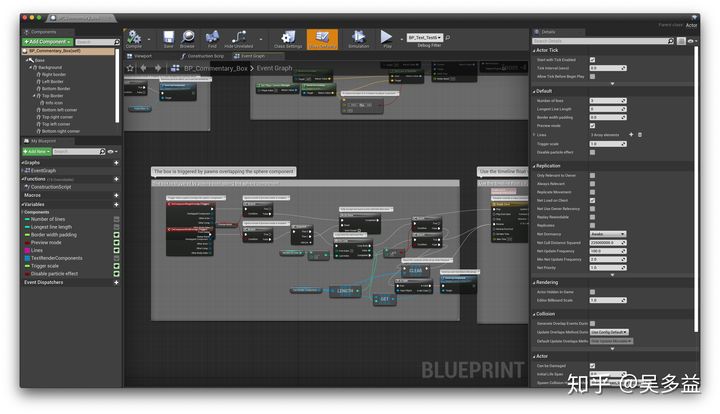Screen dimensions: 720x414
Task: Collapse the Default section in Details
Action: coord(534,91)
